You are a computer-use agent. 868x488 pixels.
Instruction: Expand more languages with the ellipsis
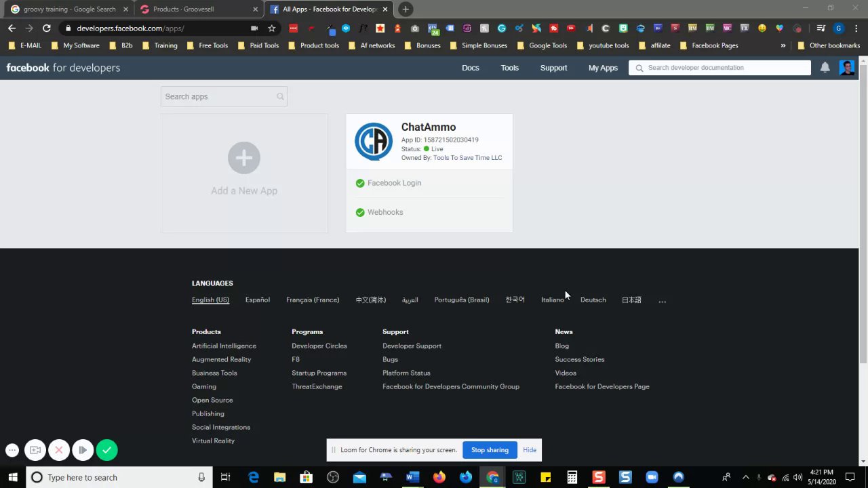(663, 301)
